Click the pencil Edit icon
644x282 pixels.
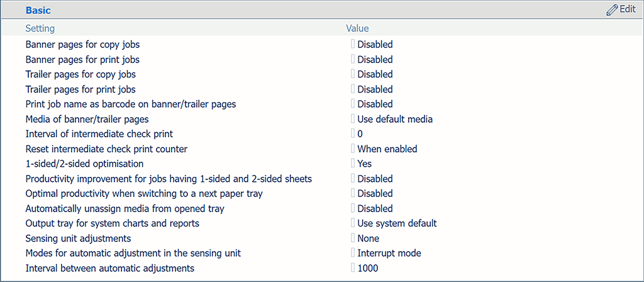tap(611, 10)
